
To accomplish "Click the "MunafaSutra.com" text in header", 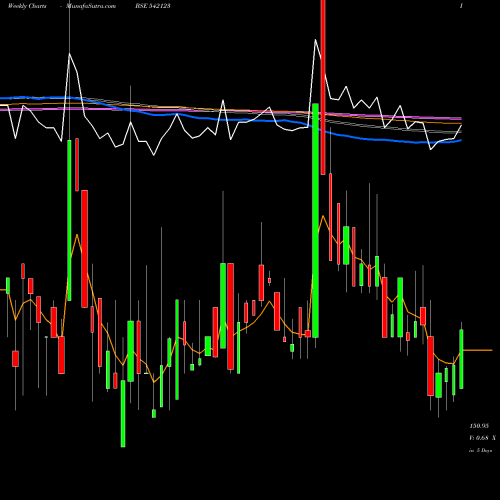I will click(91, 6).
